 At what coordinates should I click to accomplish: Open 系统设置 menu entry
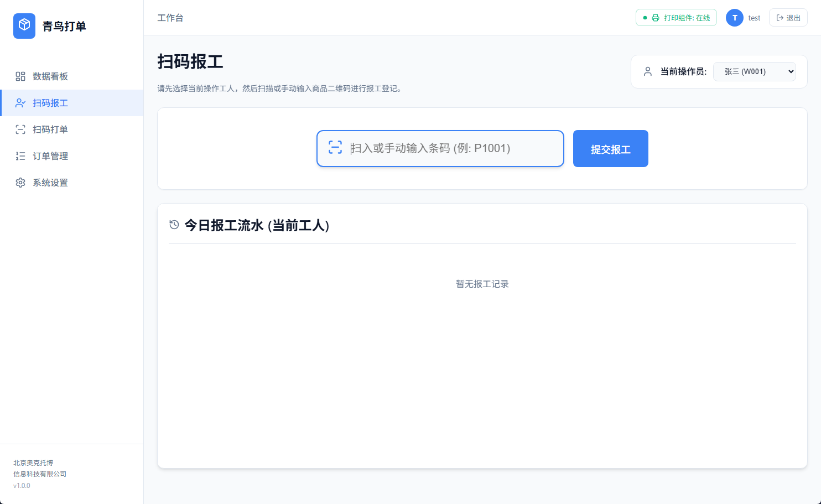tap(72, 183)
